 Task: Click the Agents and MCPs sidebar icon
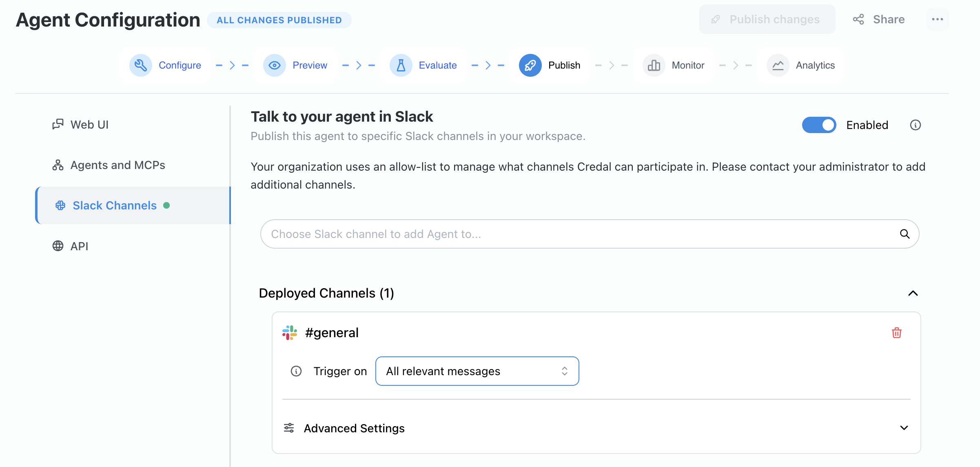58,165
